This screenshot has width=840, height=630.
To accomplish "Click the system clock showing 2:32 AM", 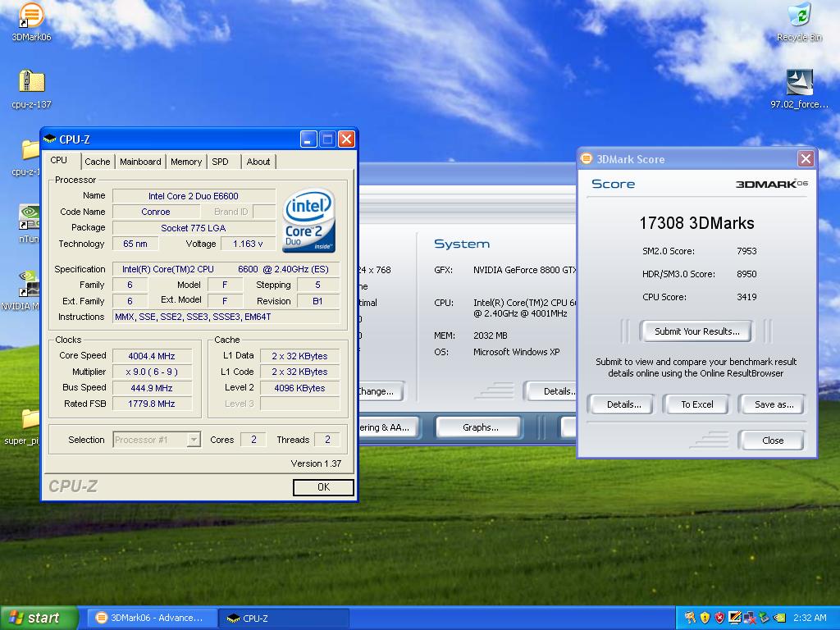I will point(810,618).
